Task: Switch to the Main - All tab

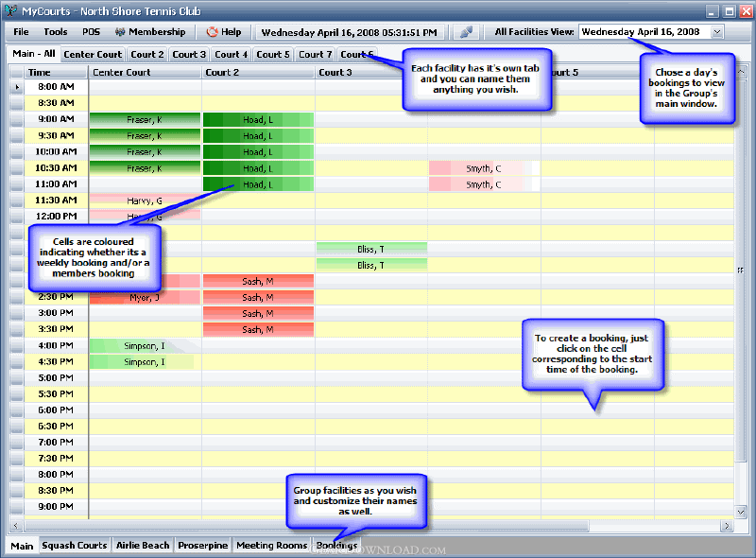Action: 34,54
